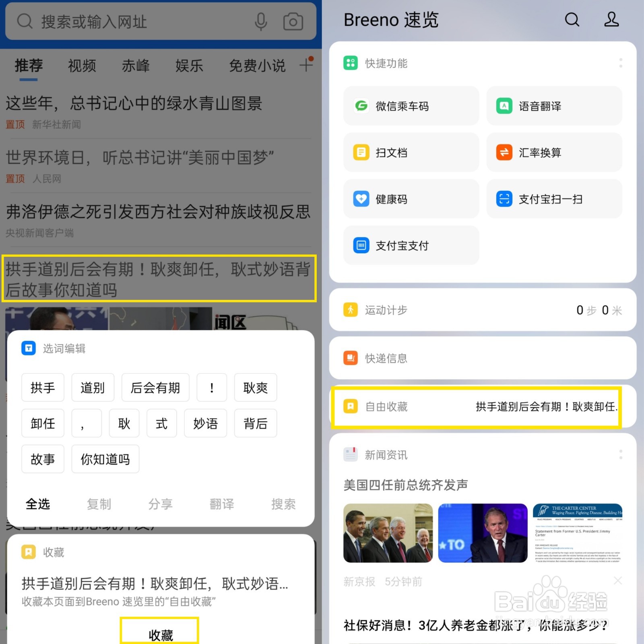
Task: Switch to the 赤峰 local tab
Action: (136, 65)
